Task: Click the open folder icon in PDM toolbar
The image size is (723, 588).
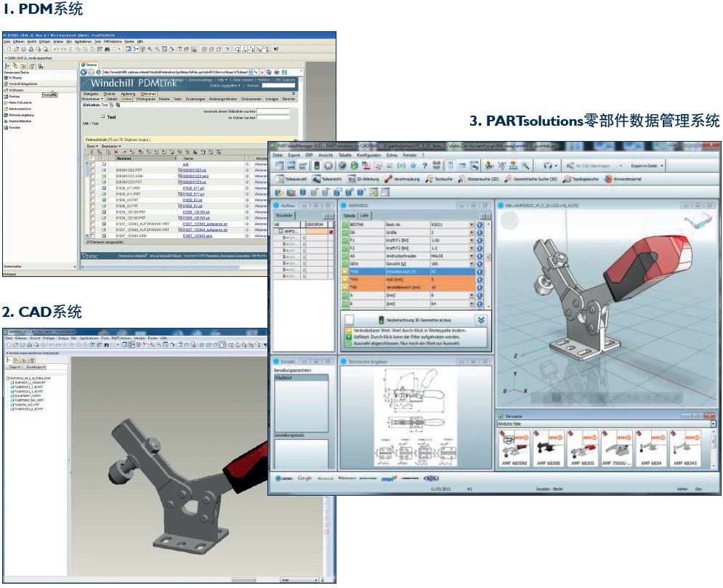Action: (x=16, y=49)
